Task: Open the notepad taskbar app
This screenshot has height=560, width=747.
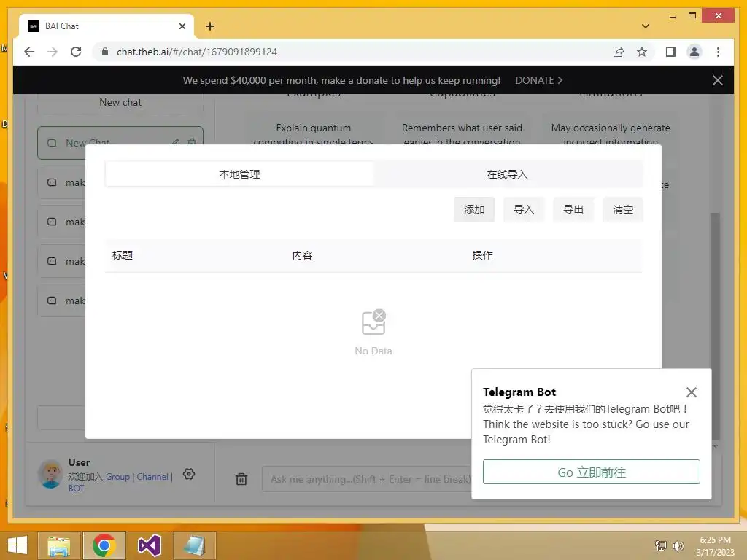Action: point(194,545)
